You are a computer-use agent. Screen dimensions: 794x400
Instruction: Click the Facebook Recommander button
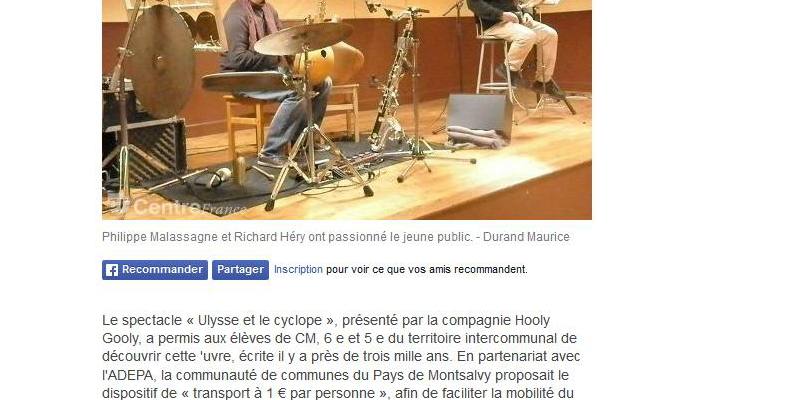(x=155, y=270)
